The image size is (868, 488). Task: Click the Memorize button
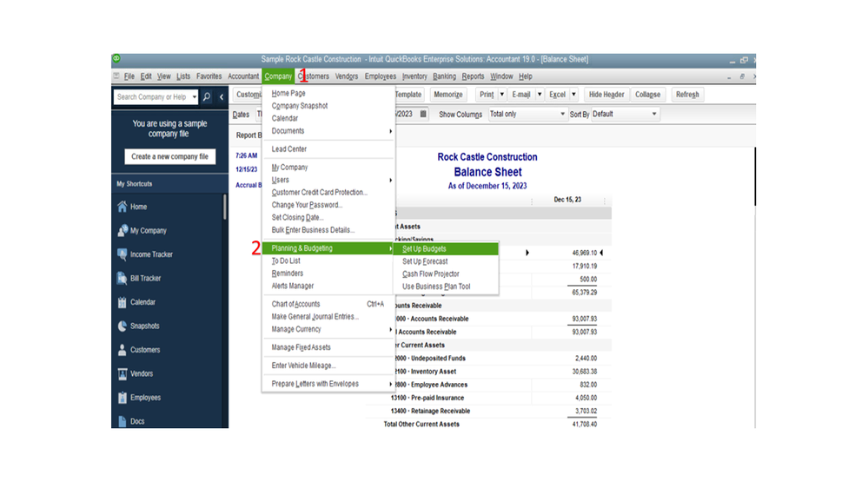tap(447, 95)
